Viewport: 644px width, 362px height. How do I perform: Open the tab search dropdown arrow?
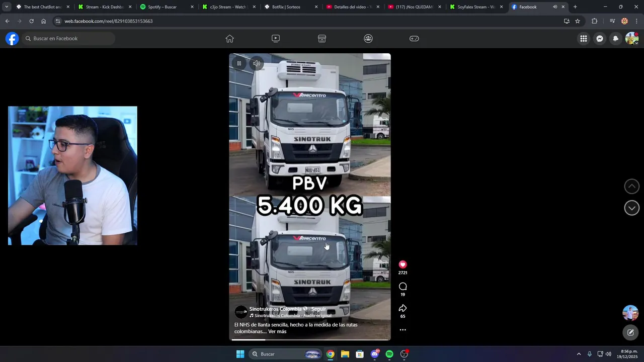(7, 7)
